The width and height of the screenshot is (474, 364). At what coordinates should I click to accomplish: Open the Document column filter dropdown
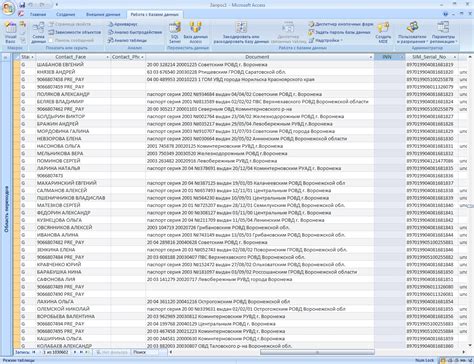371,57
